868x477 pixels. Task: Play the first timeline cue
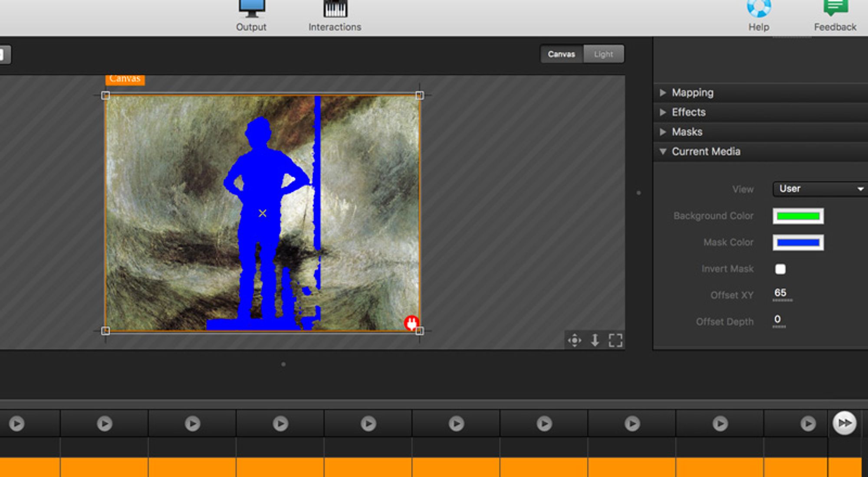coord(16,423)
